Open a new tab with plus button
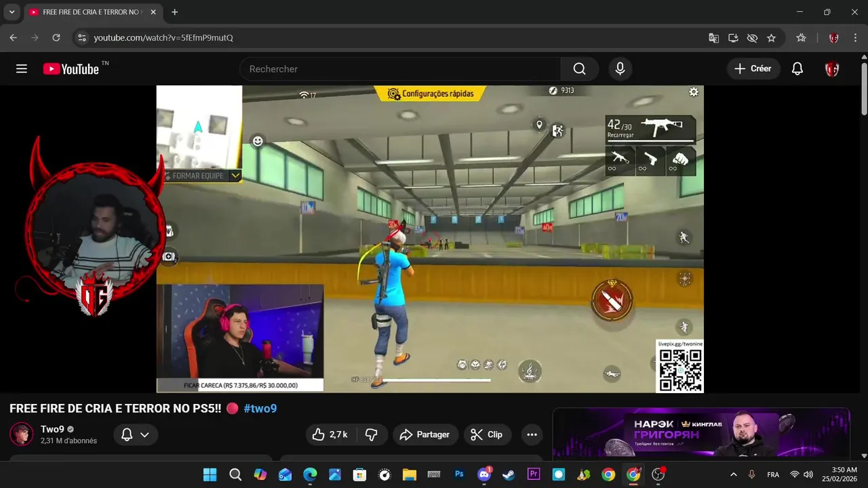 pyautogui.click(x=174, y=12)
